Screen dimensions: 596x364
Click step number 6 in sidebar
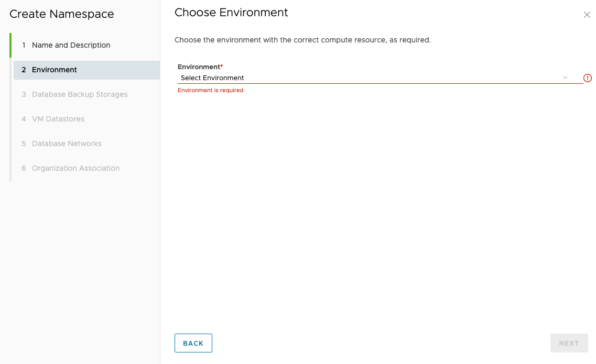click(x=24, y=168)
